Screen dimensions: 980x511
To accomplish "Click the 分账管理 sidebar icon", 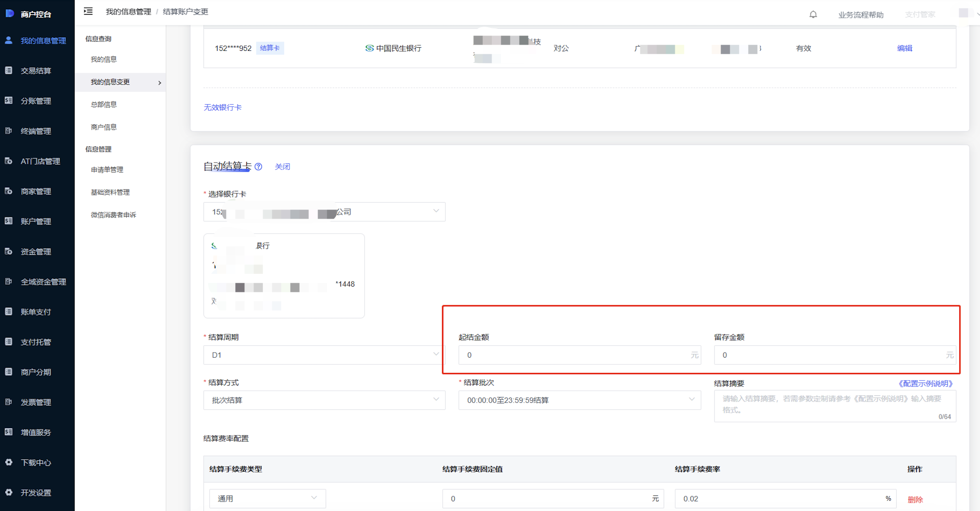I will tap(9, 101).
